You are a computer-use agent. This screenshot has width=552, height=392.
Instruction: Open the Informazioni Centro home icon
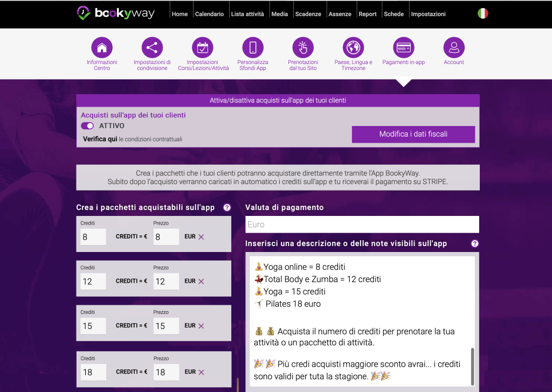102,48
